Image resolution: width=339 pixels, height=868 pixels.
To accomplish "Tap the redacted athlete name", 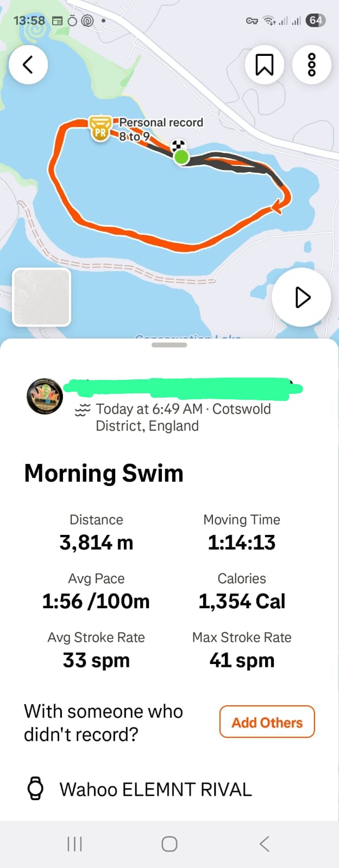I will 183,388.
